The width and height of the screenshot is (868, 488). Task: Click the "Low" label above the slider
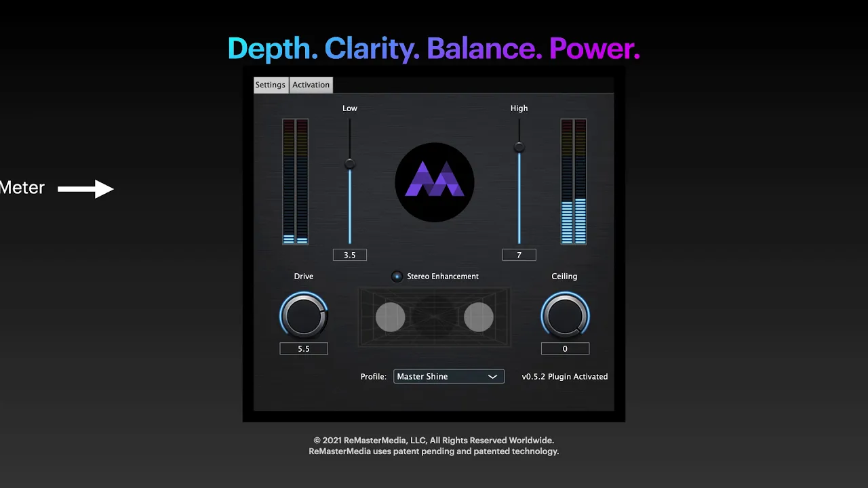pos(350,108)
